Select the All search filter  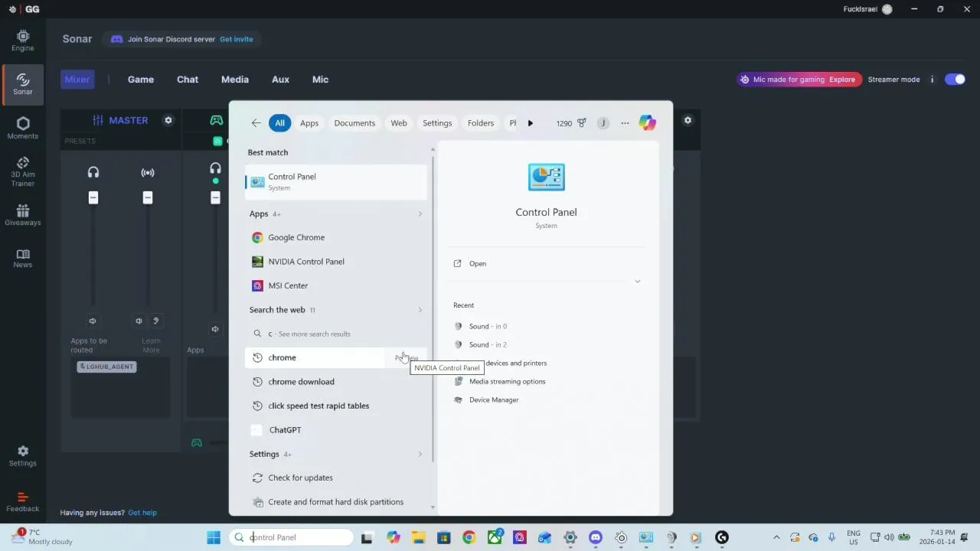coord(279,123)
